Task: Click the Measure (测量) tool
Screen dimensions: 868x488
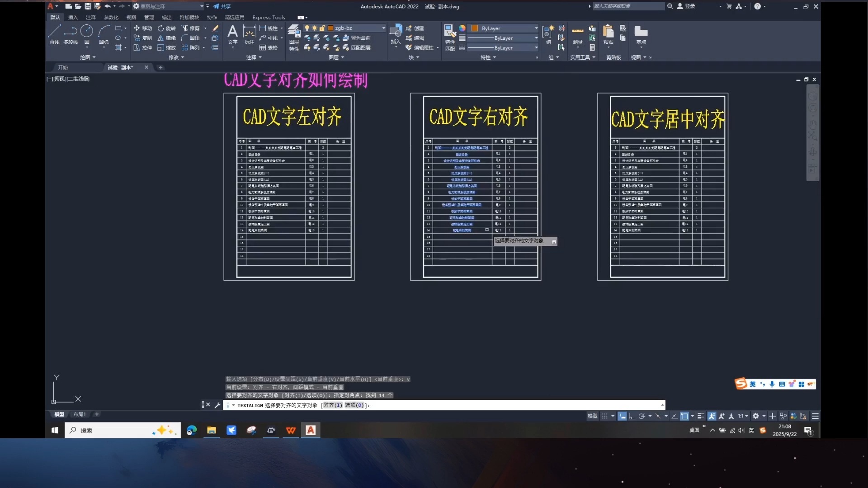Action: point(578,35)
